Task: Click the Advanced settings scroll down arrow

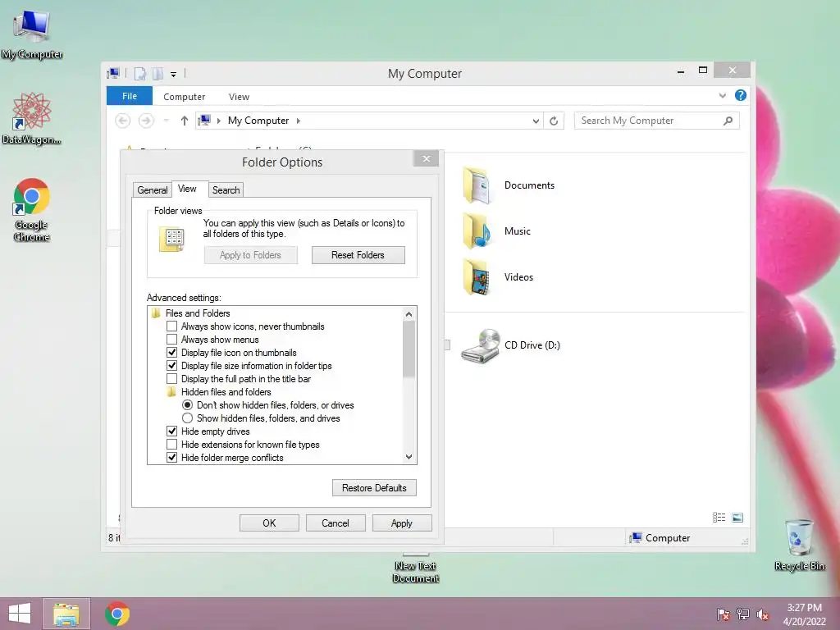Action: pyautogui.click(x=409, y=457)
